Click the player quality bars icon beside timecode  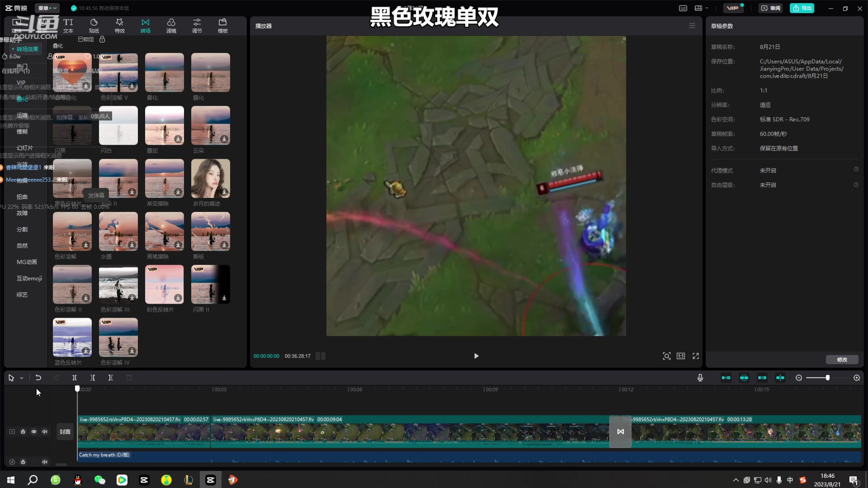click(x=321, y=356)
